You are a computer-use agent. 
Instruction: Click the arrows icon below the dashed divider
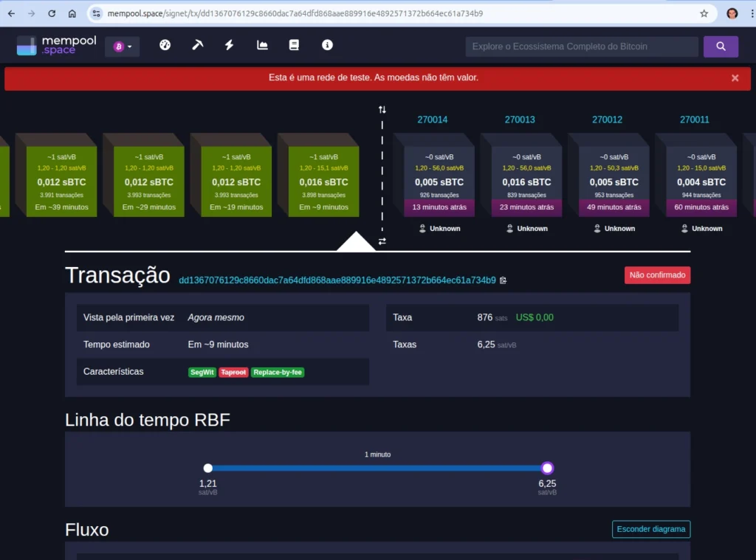pyautogui.click(x=382, y=241)
